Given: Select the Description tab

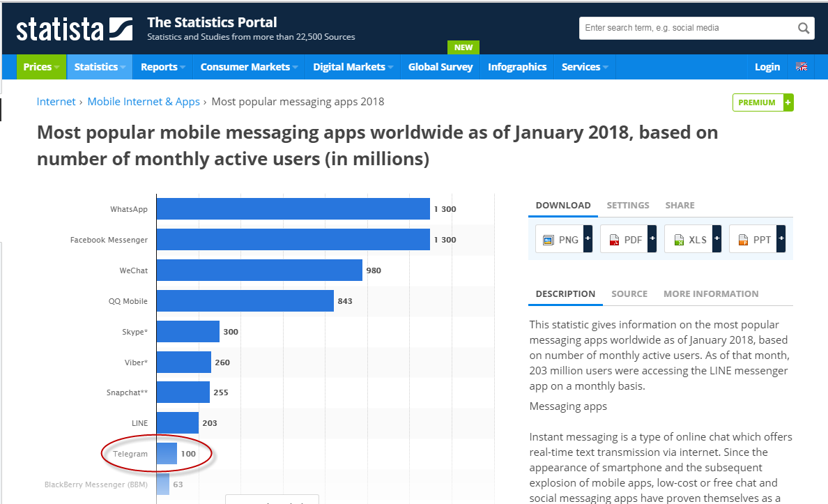Looking at the screenshot, I should (x=565, y=294).
